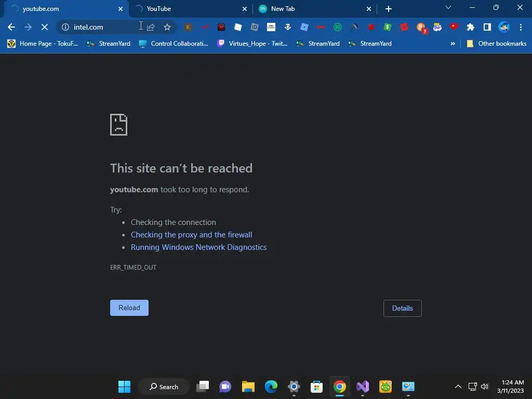Viewport: 532px width, 399px height.
Task: Open the last StreamYard bookmark
Action: (370, 44)
